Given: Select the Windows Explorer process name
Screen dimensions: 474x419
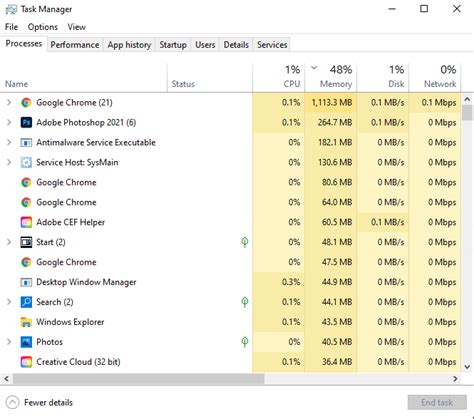Looking at the screenshot, I should [70, 322].
